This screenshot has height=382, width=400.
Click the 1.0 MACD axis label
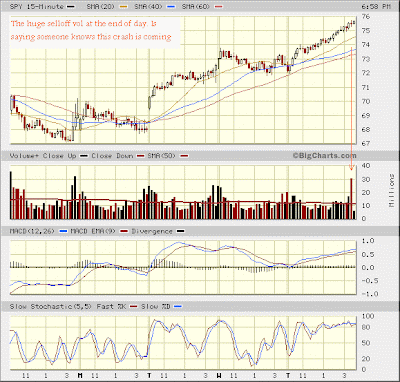coord(368,241)
